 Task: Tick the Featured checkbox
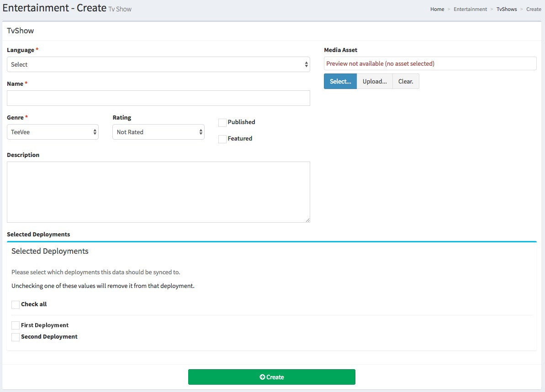click(222, 139)
